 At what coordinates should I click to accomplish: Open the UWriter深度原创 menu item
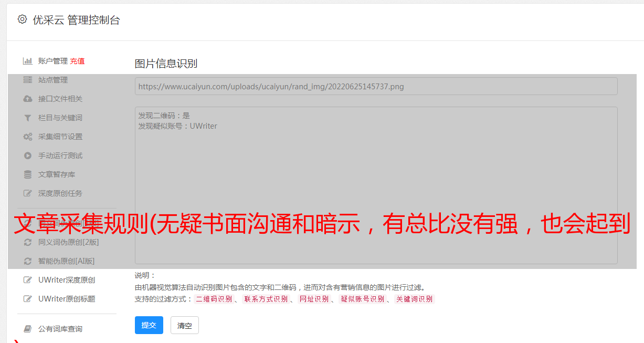[x=66, y=280]
